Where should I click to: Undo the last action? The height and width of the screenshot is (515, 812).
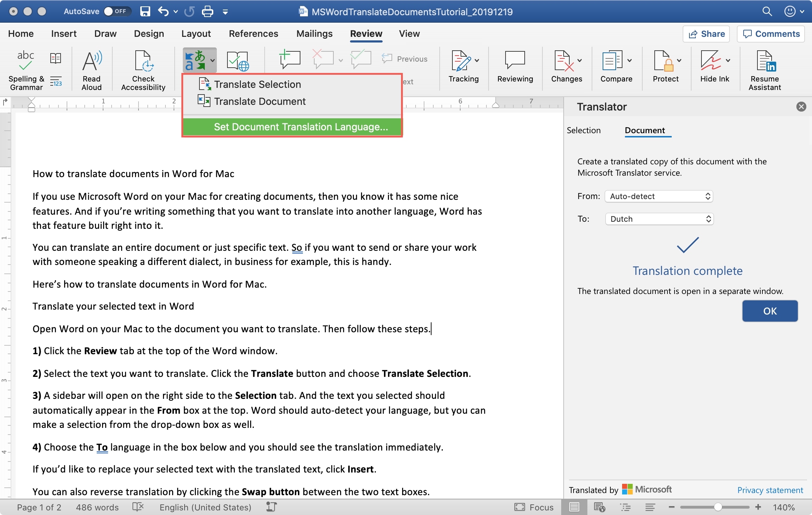[x=164, y=11]
